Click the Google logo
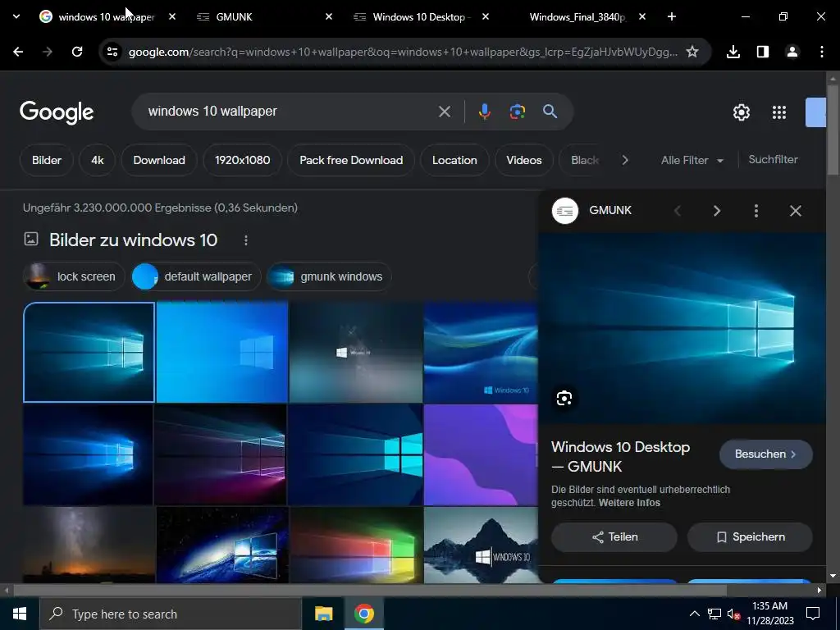The image size is (840, 630). 57,112
